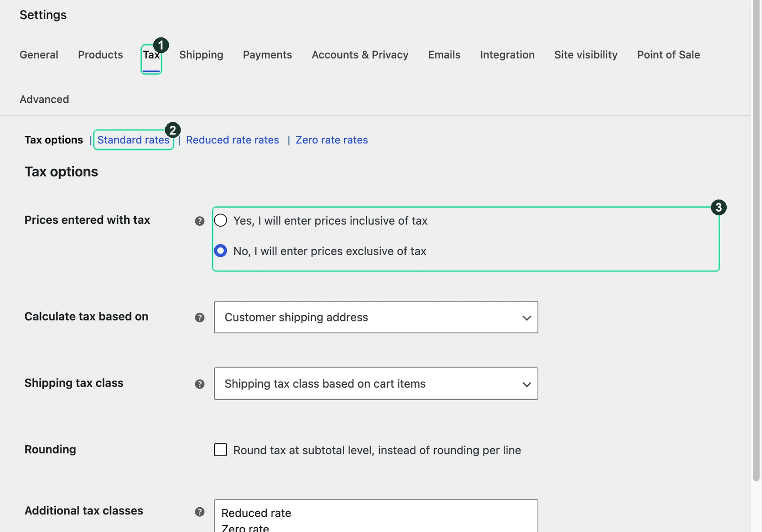762x532 pixels.
Task: View help tip for Shipping tax class
Action: tap(200, 384)
